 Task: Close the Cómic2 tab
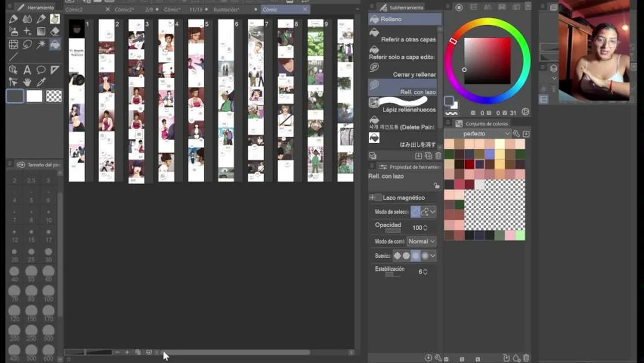pos(108,10)
